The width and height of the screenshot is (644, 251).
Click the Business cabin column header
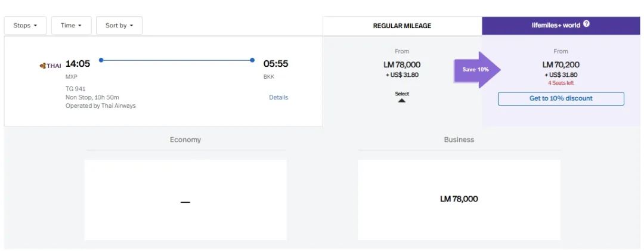(459, 140)
